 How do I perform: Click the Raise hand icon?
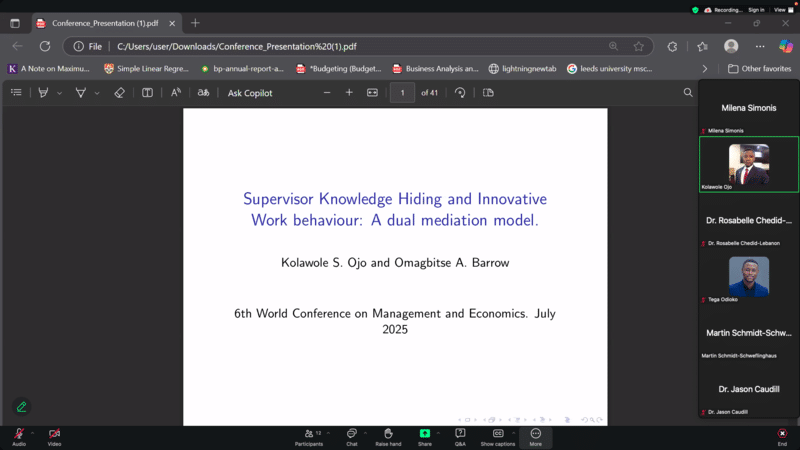(x=388, y=436)
